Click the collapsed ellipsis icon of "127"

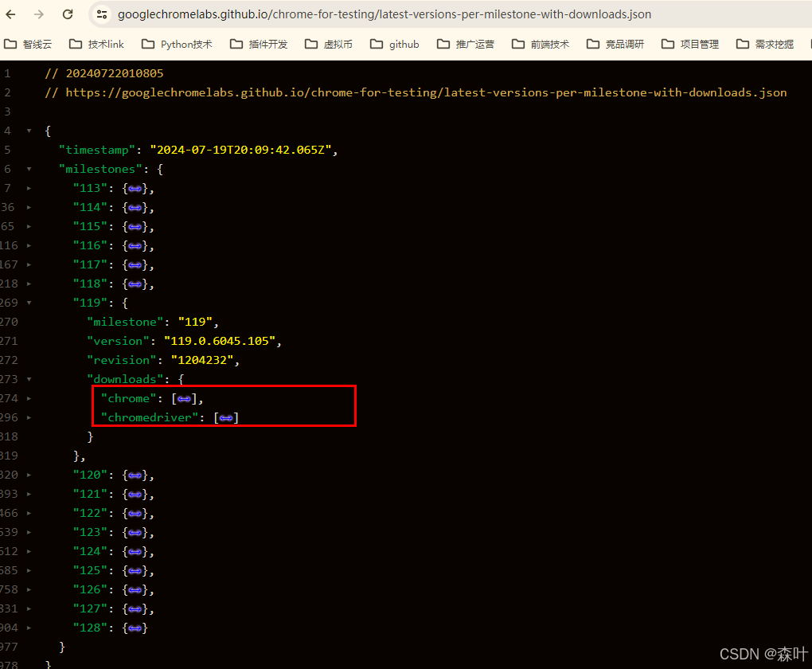click(135, 609)
